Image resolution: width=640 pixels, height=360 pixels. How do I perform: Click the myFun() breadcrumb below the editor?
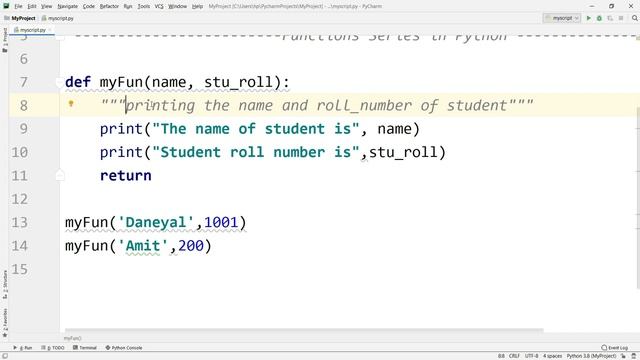point(73,338)
